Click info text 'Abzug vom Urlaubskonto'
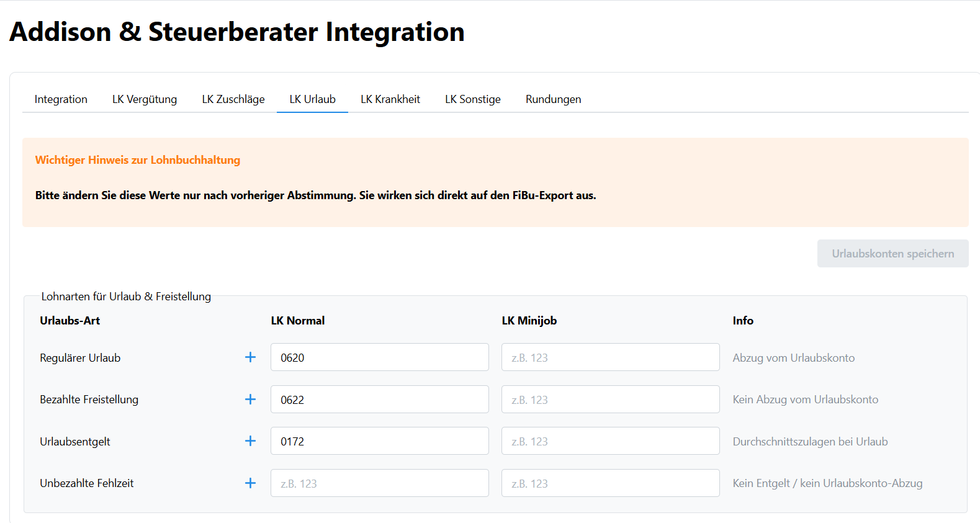The width and height of the screenshot is (980, 523). pyautogui.click(x=794, y=358)
